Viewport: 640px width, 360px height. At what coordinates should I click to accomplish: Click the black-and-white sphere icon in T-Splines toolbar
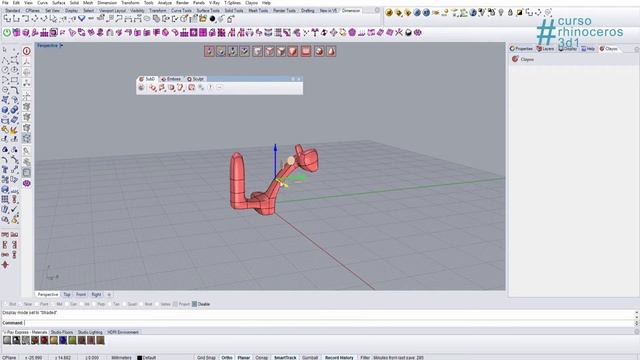pos(408,33)
